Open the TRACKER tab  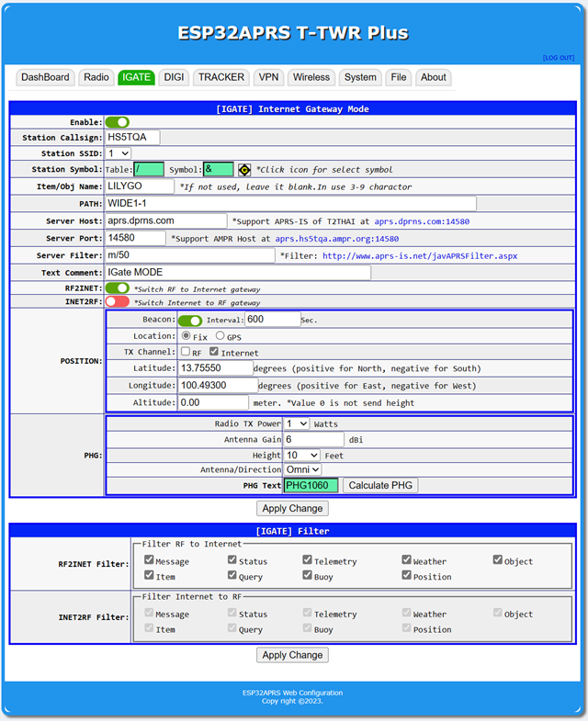[x=221, y=77]
